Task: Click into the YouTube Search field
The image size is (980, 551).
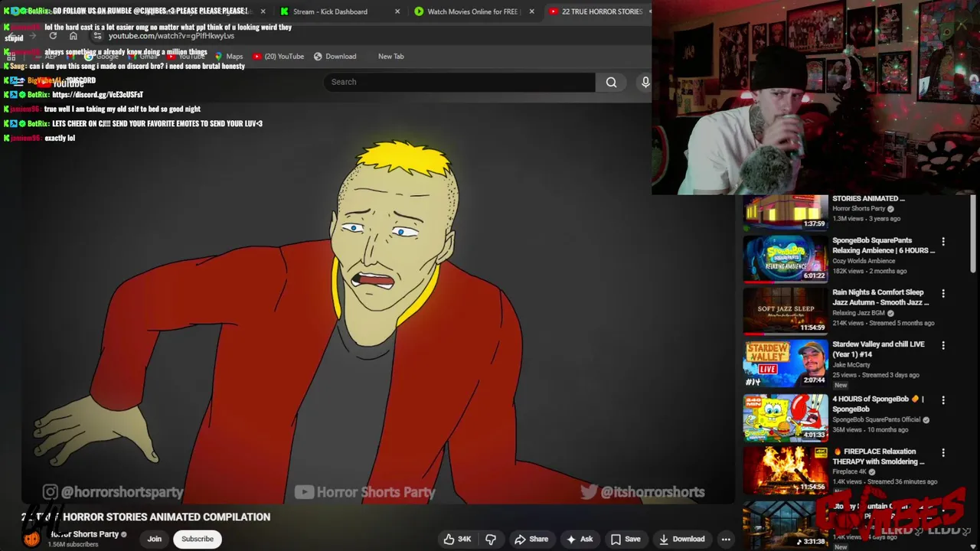Action: tap(459, 82)
